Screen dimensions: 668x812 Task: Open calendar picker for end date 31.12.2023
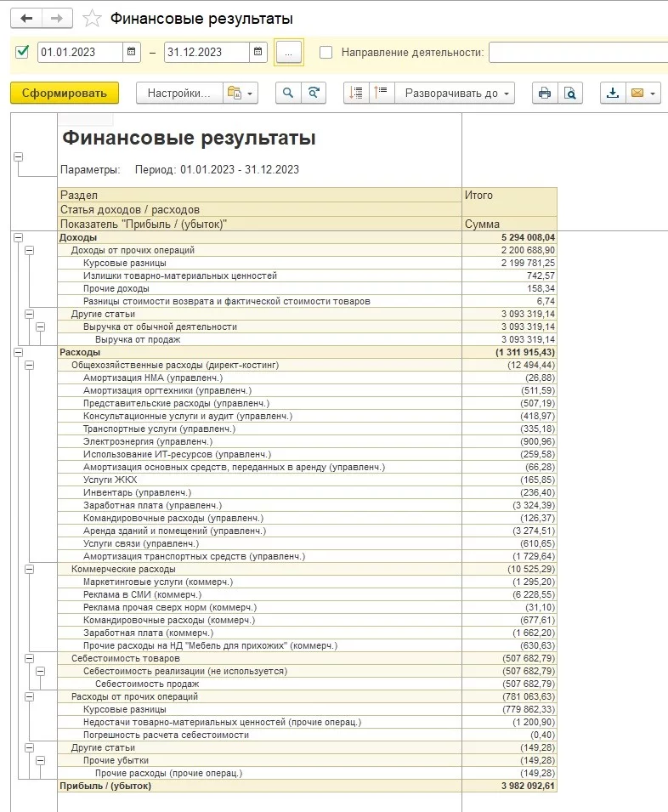click(x=258, y=52)
